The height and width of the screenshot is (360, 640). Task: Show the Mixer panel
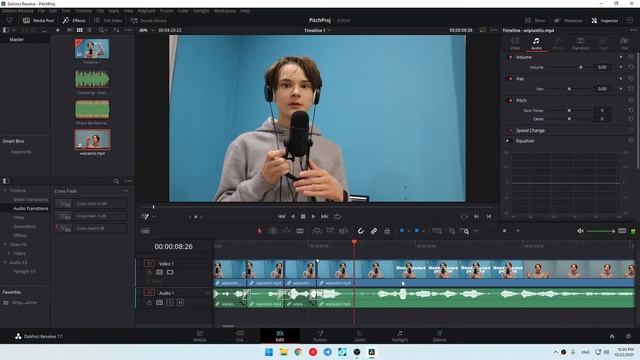click(x=535, y=20)
